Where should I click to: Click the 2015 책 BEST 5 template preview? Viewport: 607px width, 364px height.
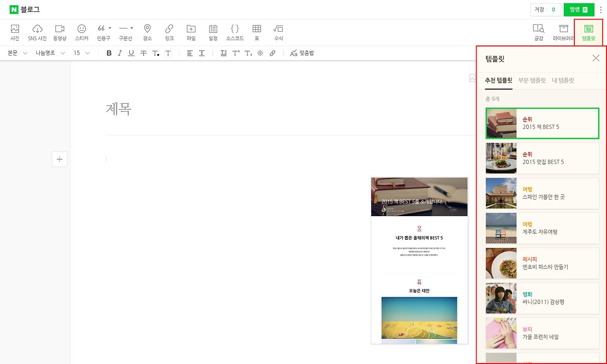[419, 261]
